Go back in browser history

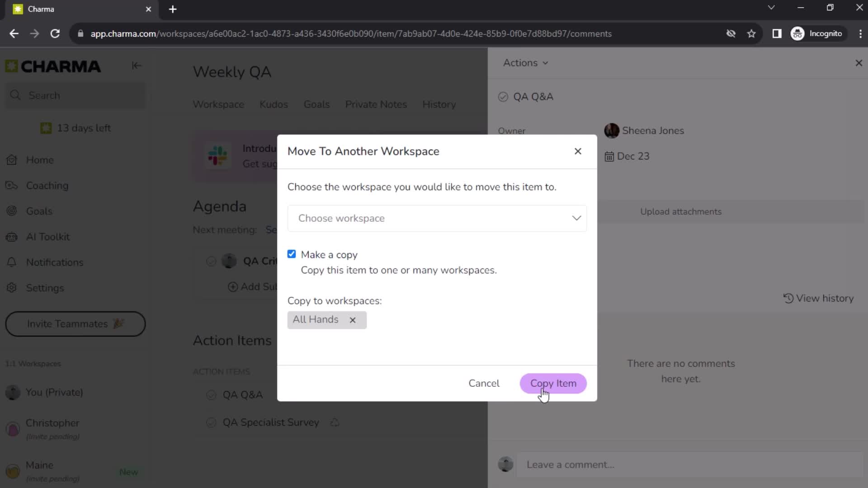point(14,34)
